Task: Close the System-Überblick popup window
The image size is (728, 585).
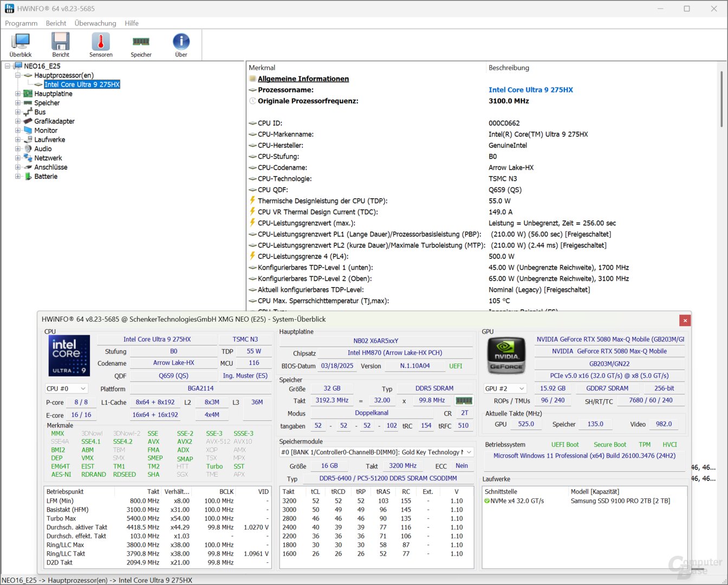Action: [685, 320]
